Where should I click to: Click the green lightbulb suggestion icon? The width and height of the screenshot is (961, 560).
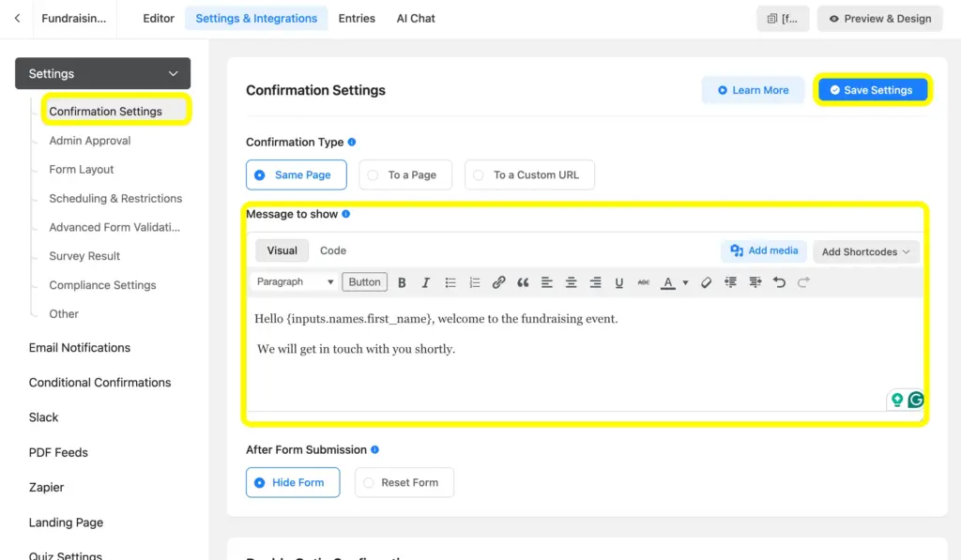[897, 401]
